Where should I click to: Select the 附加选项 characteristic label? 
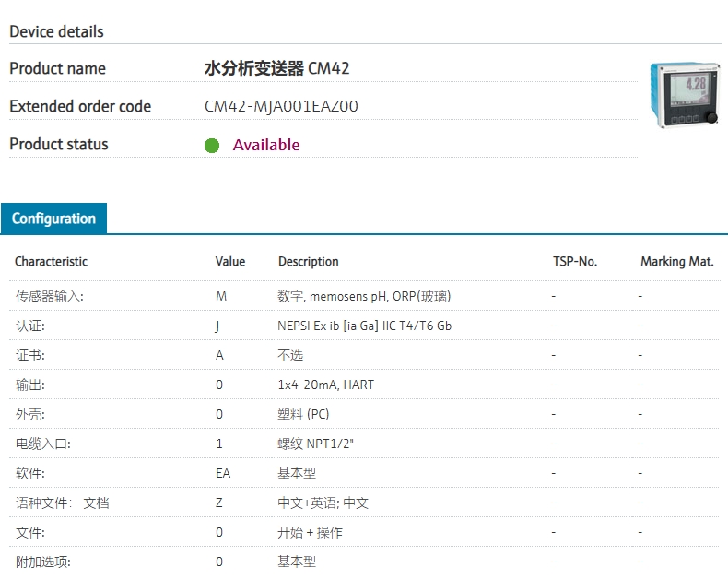coord(43,562)
